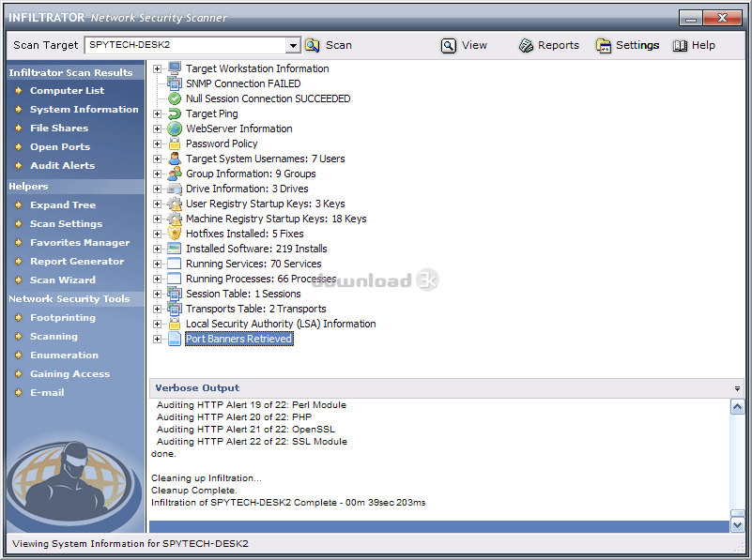The height and width of the screenshot is (560, 752).
Task: Click the Installed Software icon
Action: pos(174,249)
